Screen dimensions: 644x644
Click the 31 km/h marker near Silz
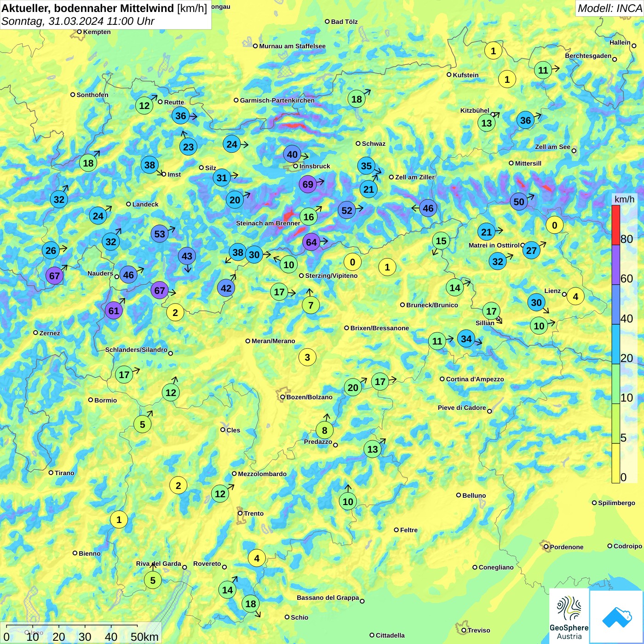point(222,178)
